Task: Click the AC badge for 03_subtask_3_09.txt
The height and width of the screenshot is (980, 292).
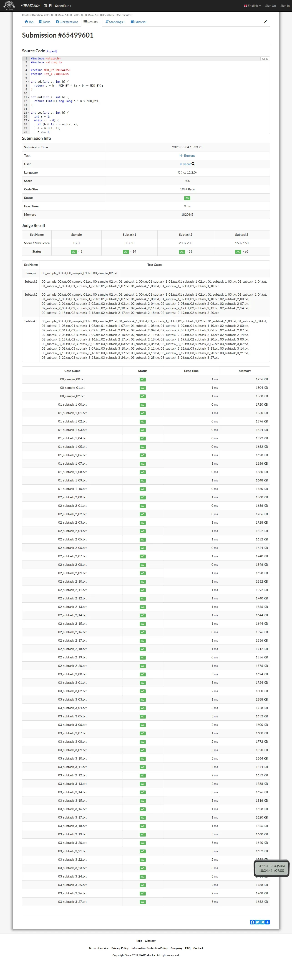Action: (x=143, y=750)
